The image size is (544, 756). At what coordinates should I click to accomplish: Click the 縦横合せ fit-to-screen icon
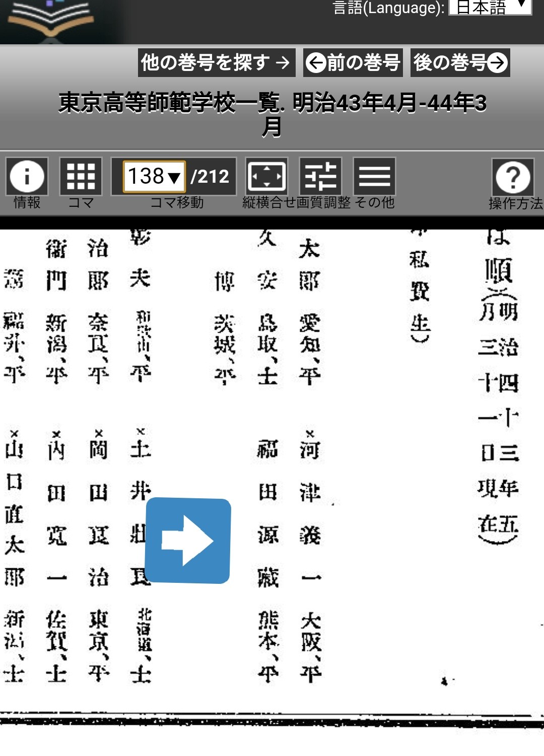click(x=266, y=176)
